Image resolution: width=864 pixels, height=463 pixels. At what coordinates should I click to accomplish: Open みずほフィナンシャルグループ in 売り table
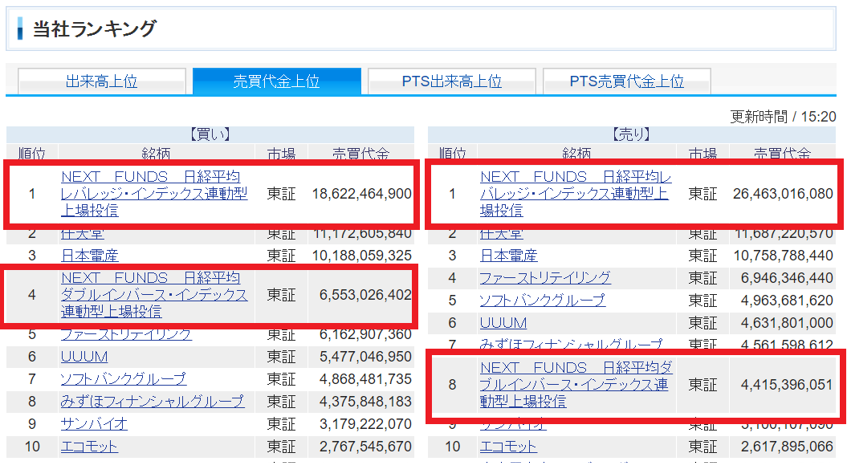(571, 345)
